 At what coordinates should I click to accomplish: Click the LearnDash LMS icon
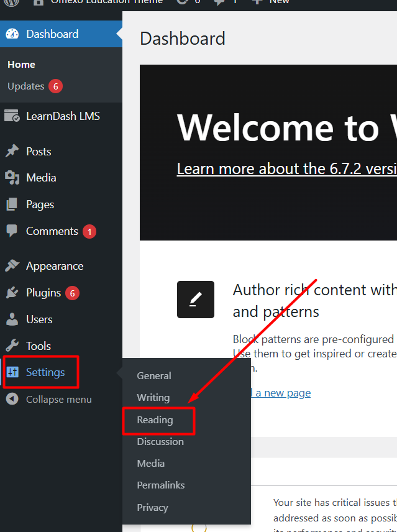[x=12, y=116]
